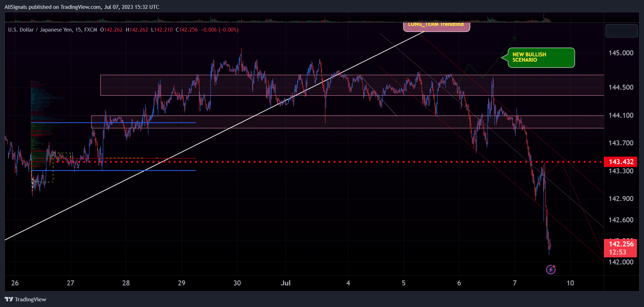Click the 145.000 price axis label

621,53
